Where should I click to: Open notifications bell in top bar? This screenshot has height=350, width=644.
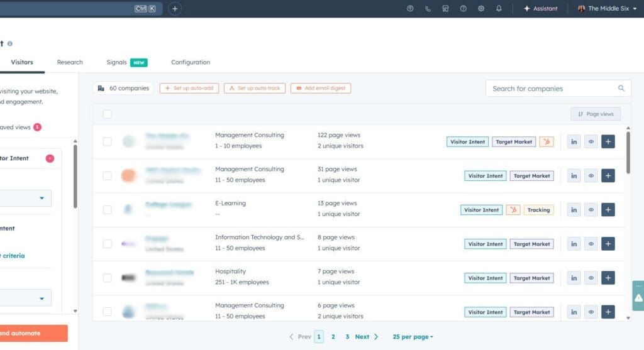coord(499,8)
